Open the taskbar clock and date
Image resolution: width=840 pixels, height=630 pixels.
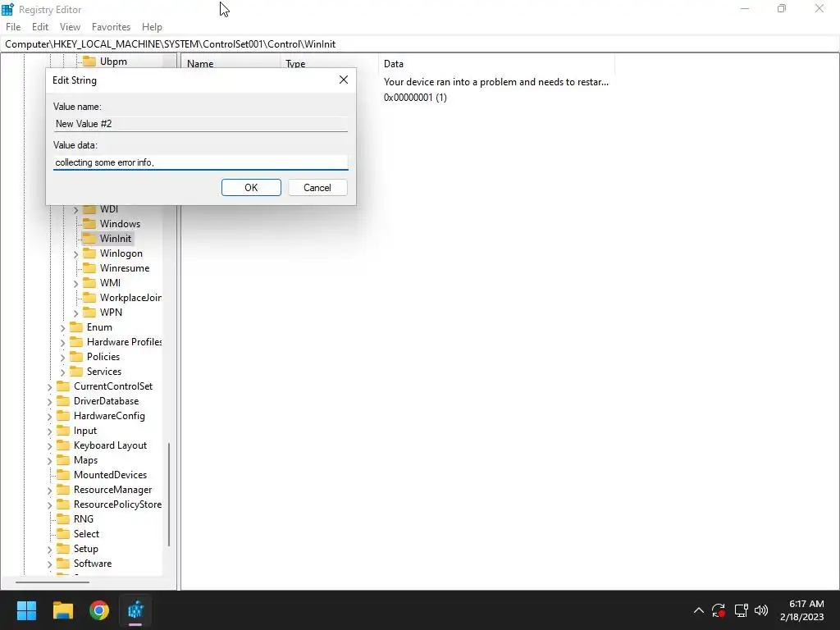click(802, 610)
